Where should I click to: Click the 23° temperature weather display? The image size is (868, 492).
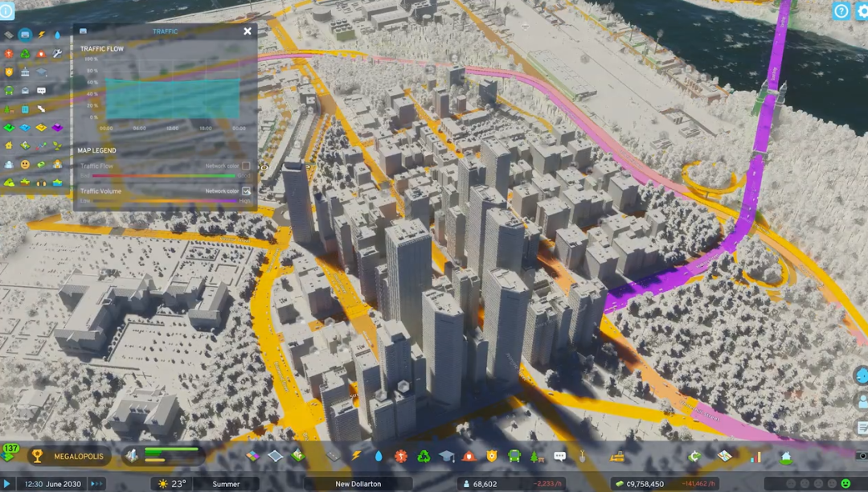point(172,484)
